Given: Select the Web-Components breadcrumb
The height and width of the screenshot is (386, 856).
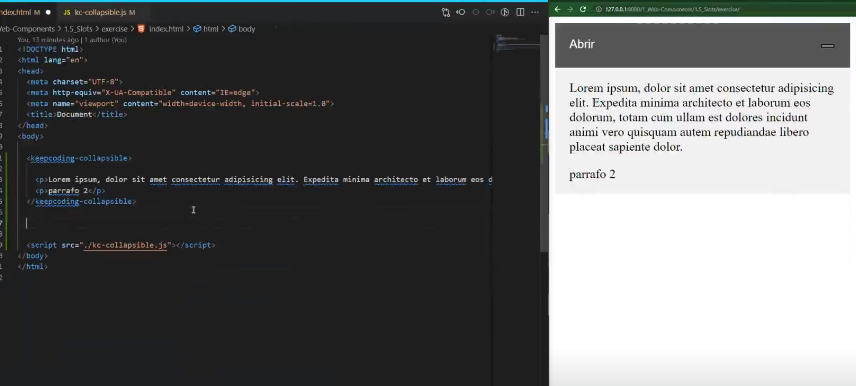Looking at the screenshot, I should pos(27,29).
